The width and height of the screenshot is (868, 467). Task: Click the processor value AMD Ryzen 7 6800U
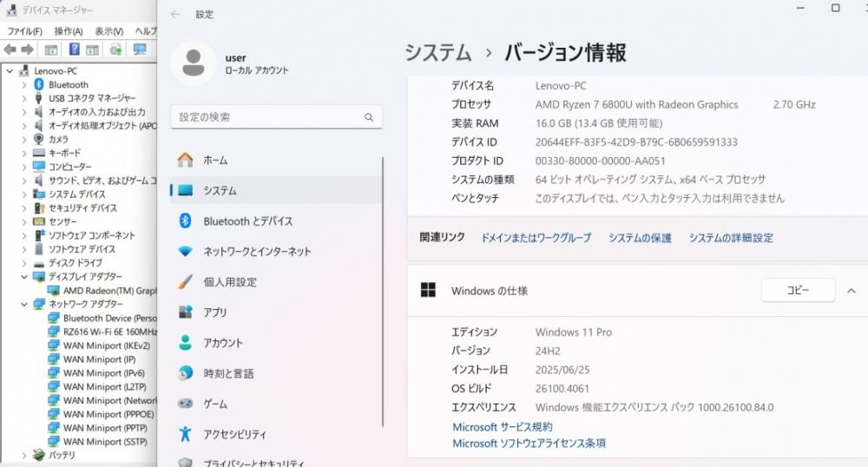click(x=636, y=104)
